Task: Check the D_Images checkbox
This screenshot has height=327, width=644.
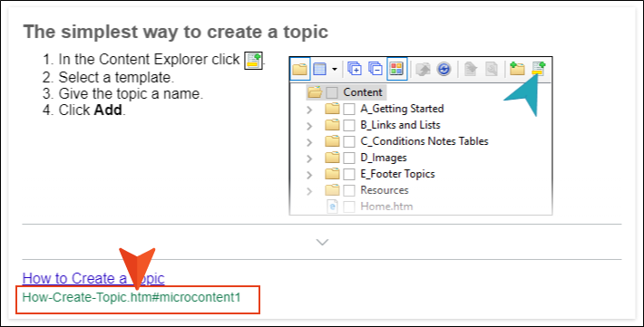Action: [x=349, y=158]
